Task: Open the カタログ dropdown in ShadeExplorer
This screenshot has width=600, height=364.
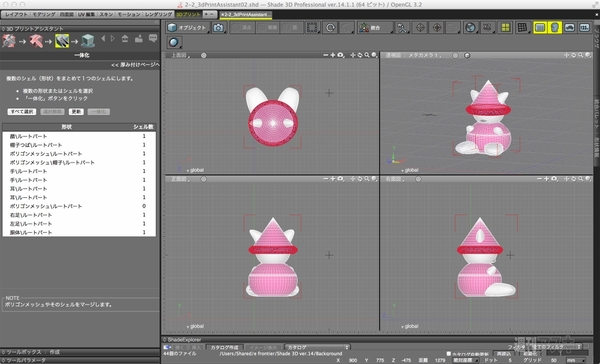Action: (317, 348)
